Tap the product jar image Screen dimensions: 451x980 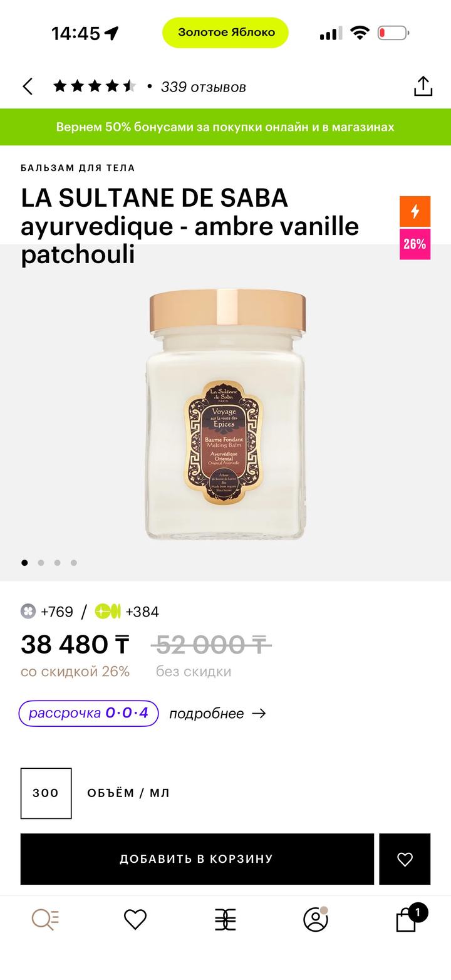[227, 414]
